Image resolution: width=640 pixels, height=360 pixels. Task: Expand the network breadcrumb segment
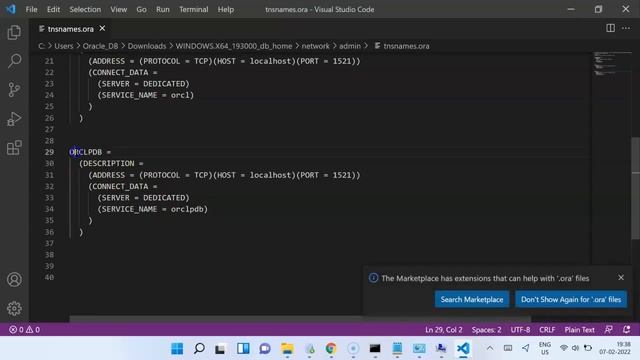(x=316, y=46)
